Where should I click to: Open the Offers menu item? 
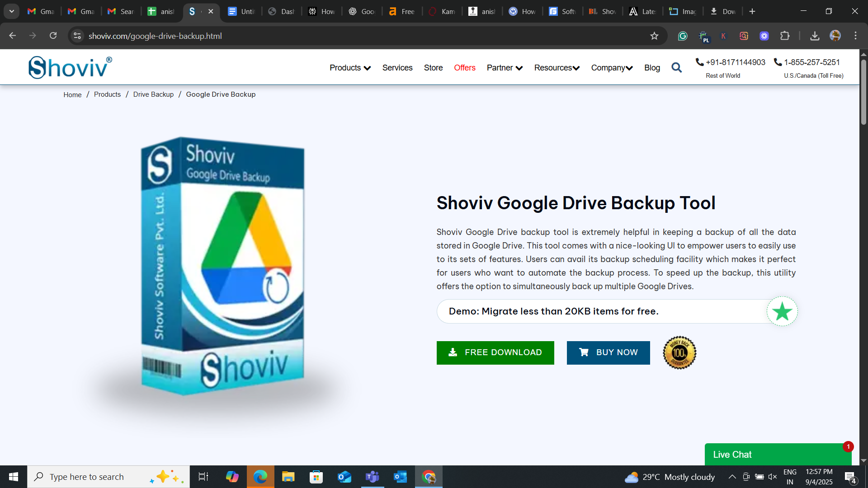(465, 68)
